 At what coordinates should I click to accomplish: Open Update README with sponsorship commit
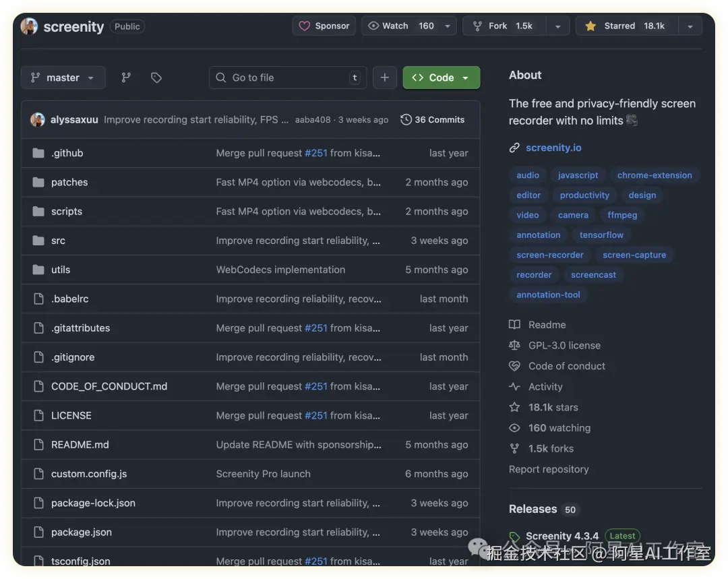(x=299, y=444)
